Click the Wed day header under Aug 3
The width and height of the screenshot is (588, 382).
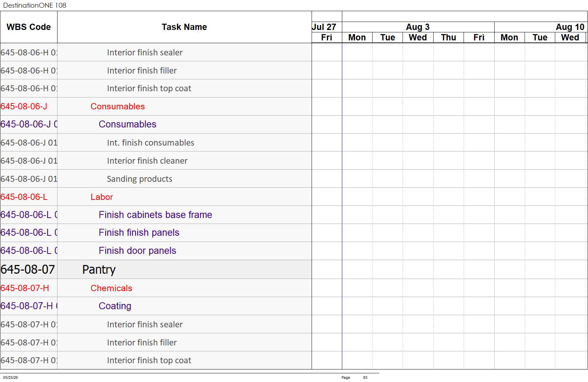click(418, 38)
